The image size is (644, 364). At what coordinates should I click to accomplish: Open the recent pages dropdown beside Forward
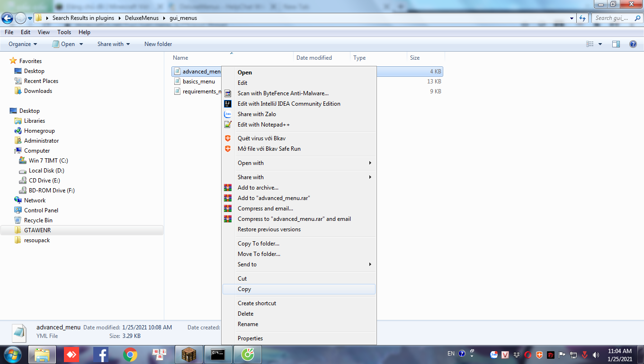(30, 18)
